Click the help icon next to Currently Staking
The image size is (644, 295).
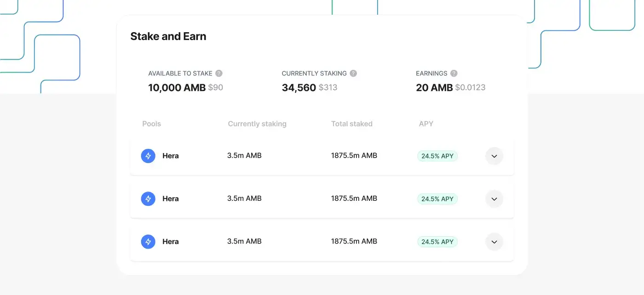click(x=353, y=74)
